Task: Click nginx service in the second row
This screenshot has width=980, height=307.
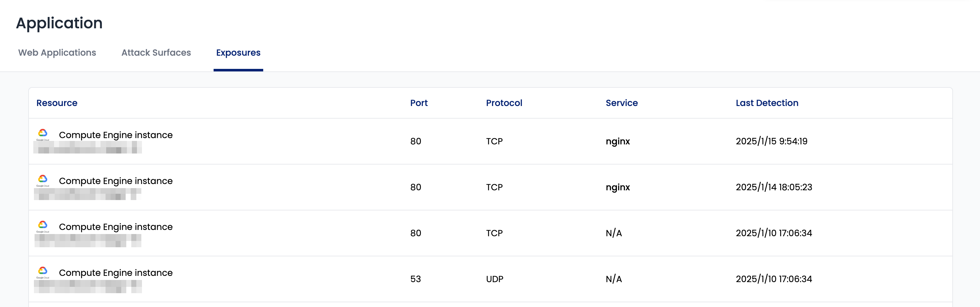Action: point(618,187)
